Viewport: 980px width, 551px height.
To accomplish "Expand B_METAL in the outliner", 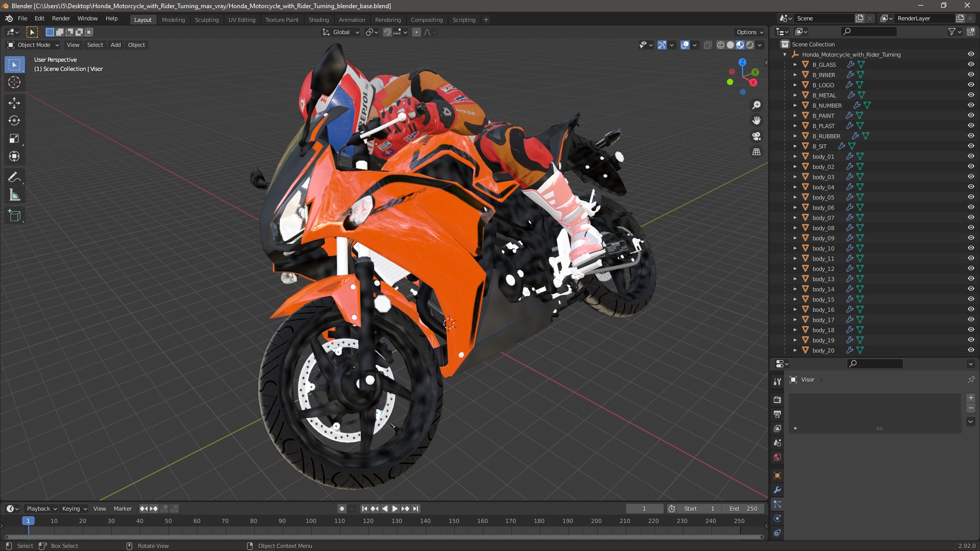I will 795,95.
